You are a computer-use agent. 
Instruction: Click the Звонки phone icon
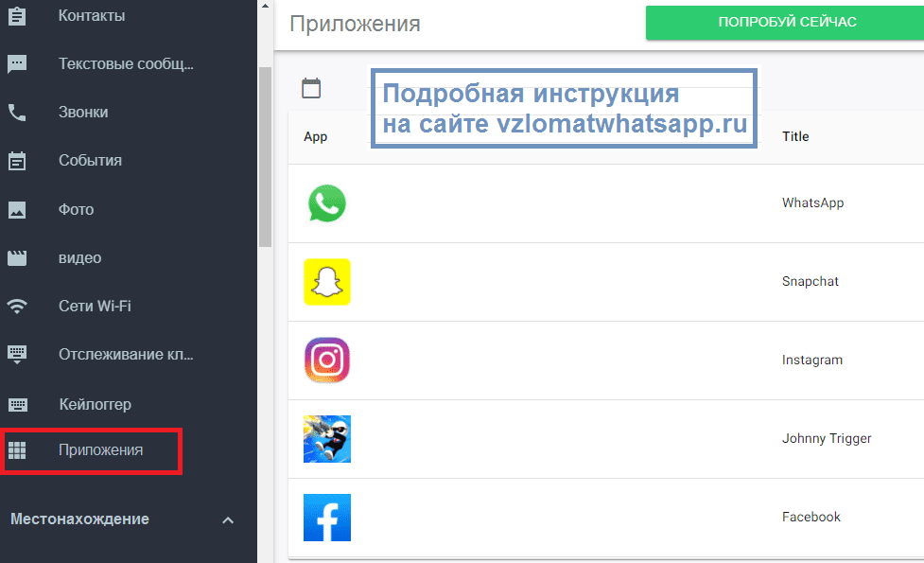pos(17,112)
